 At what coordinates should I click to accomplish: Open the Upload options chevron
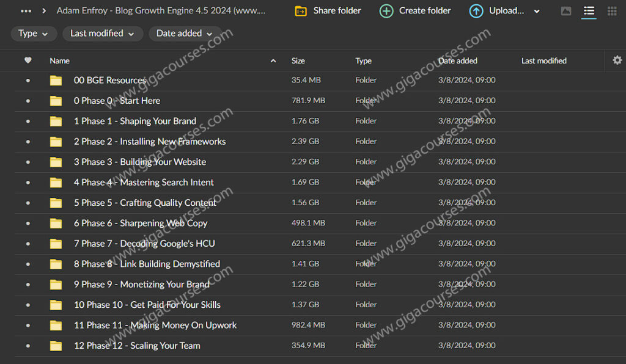(x=536, y=10)
